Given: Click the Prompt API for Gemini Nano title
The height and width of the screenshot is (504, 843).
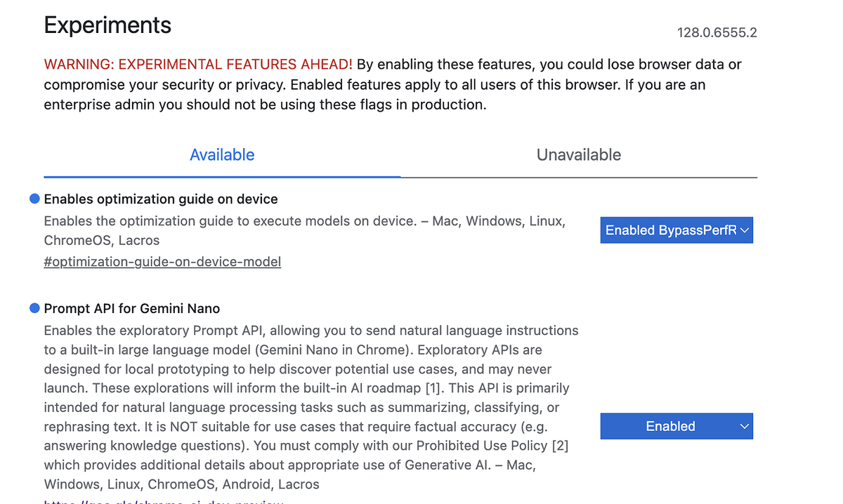Looking at the screenshot, I should [132, 308].
